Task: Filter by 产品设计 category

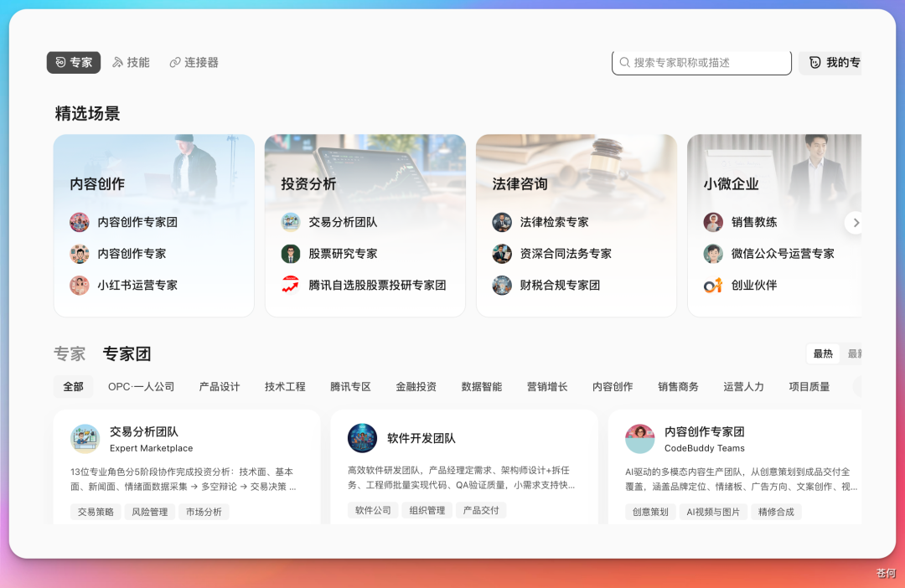Action: click(220, 387)
